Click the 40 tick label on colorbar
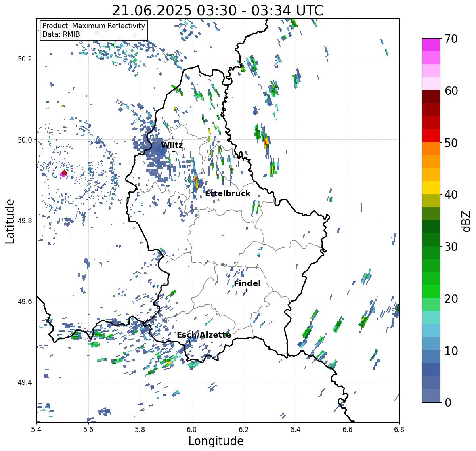The width and height of the screenshot is (476, 451). 451,195
